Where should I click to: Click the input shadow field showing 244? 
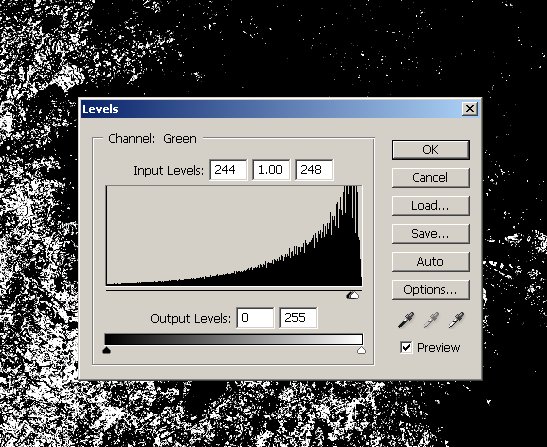coord(228,170)
